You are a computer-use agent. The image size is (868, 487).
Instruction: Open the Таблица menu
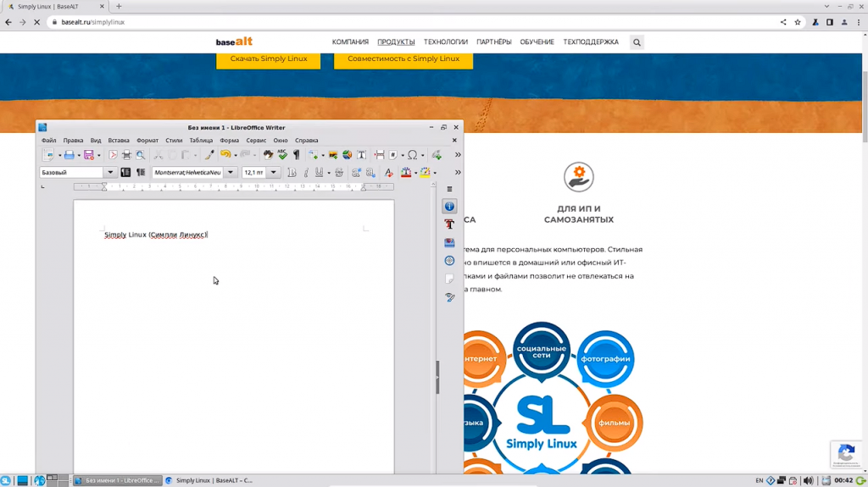point(201,141)
